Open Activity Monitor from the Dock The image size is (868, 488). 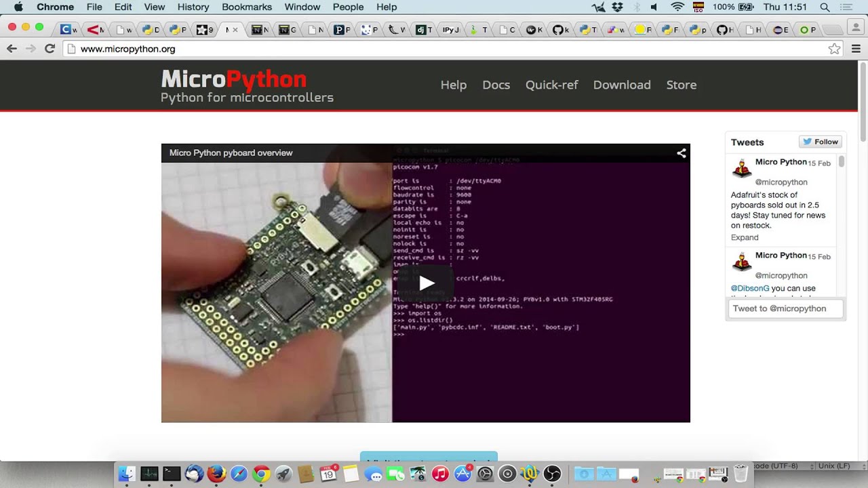149,474
